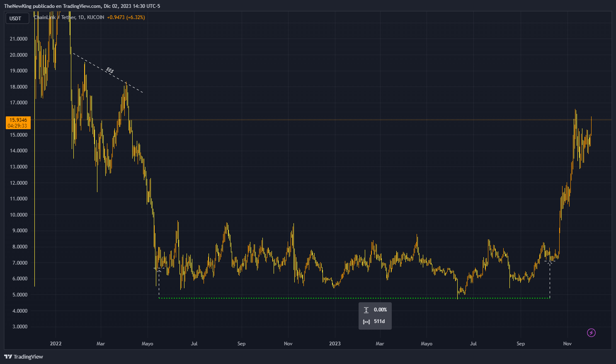Click the TradingView wordmark in footer
616x364 pixels.
(28, 357)
